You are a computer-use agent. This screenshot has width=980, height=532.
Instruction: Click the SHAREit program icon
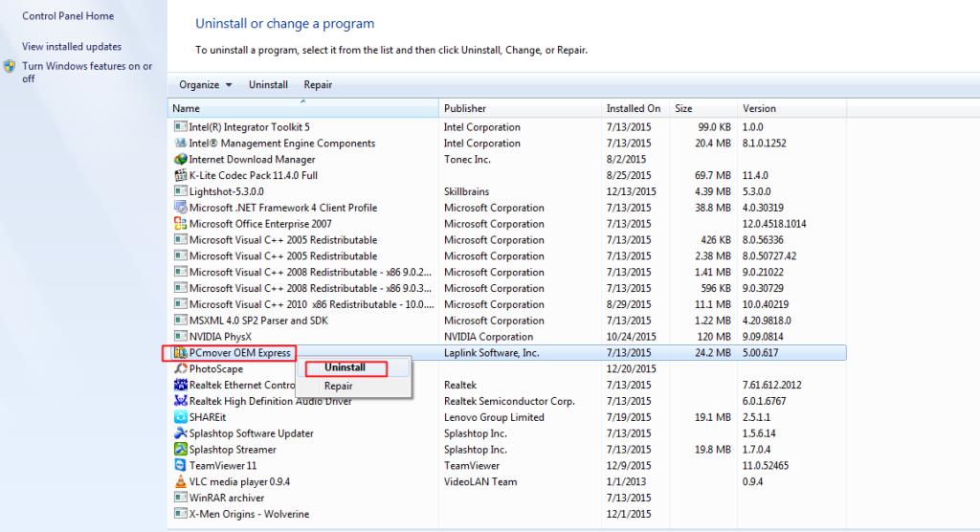coord(181,417)
